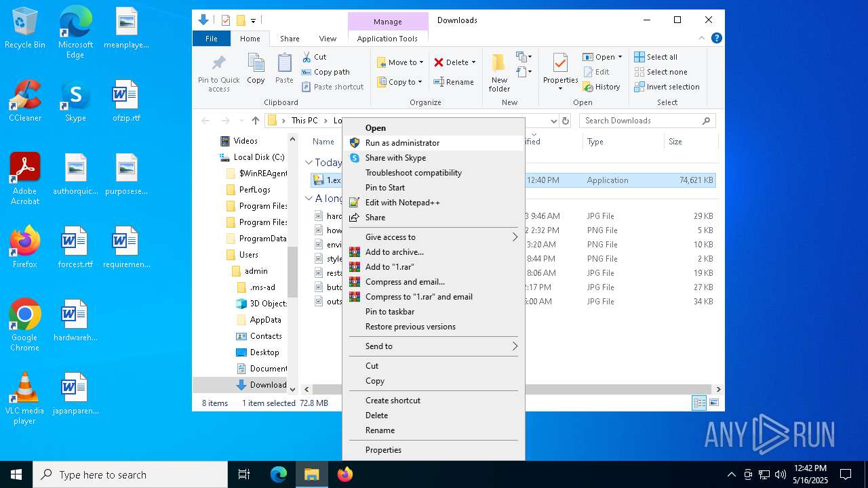The image size is (868, 488).
Task: Click Windows Start button
Action: 16,474
